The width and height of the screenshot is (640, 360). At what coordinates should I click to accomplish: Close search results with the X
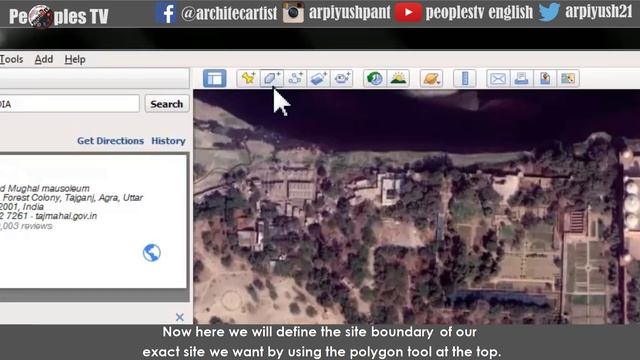(180, 317)
